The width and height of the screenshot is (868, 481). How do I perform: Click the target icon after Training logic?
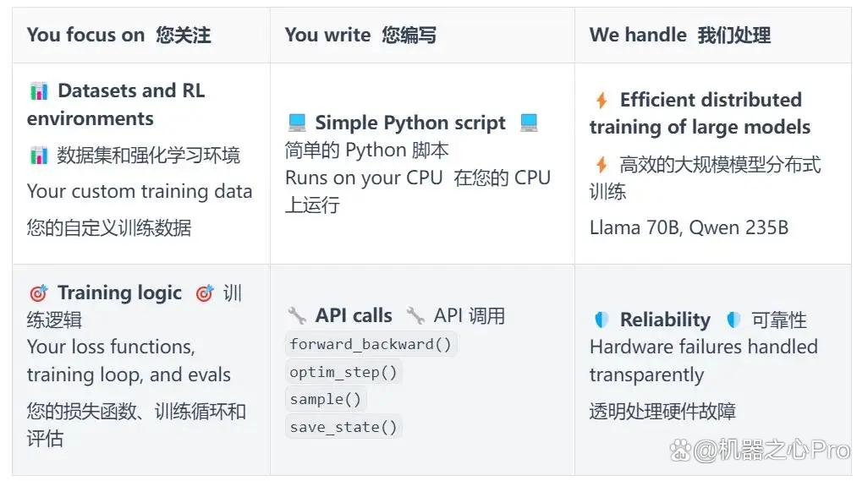coord(205,293)
